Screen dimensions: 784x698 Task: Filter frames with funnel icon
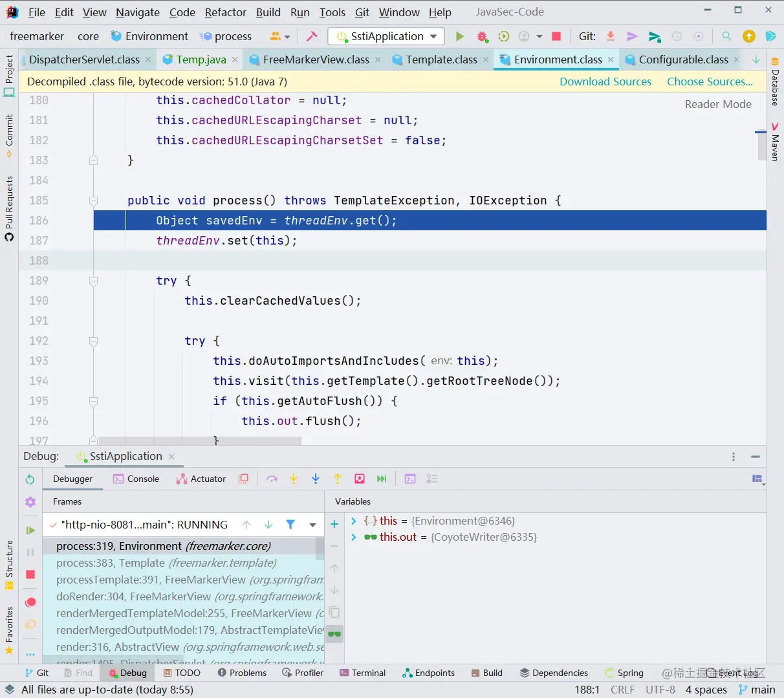(290, 525)
